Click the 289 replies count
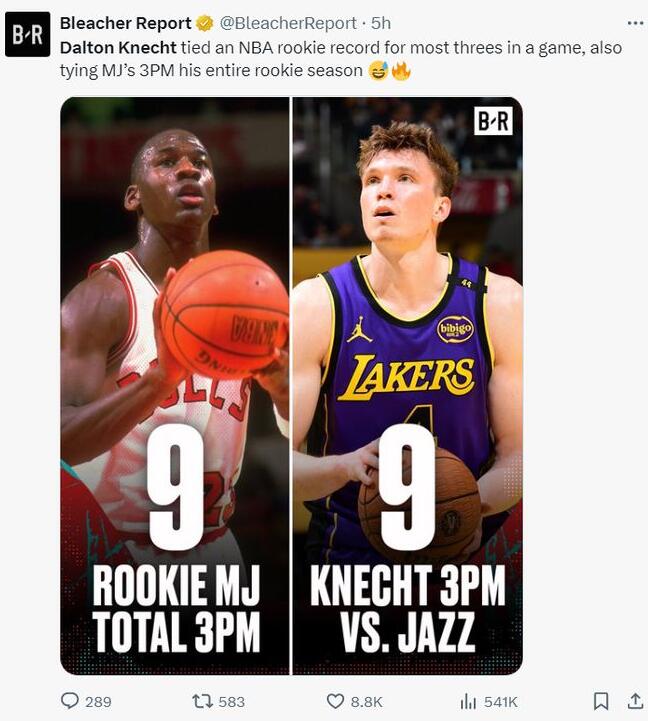Image resolution: width=648 pixels, height=721 pixels. (98, 702)
